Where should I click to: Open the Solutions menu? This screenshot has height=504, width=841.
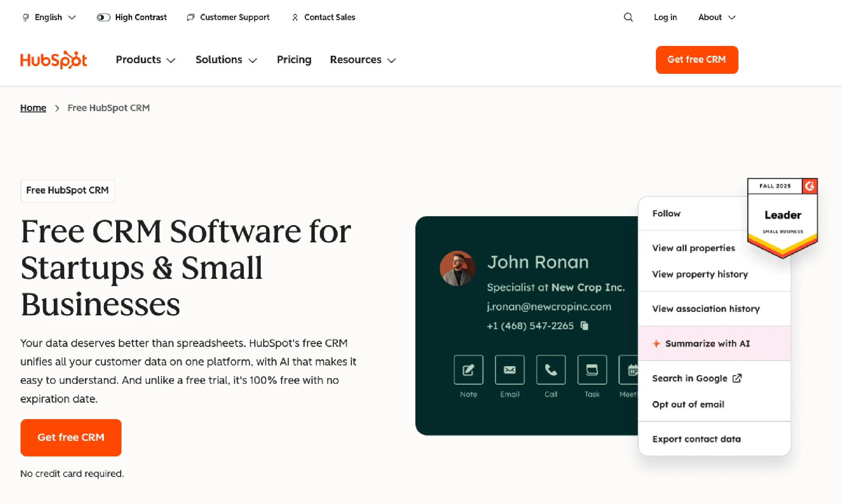(x=226, y=60)
